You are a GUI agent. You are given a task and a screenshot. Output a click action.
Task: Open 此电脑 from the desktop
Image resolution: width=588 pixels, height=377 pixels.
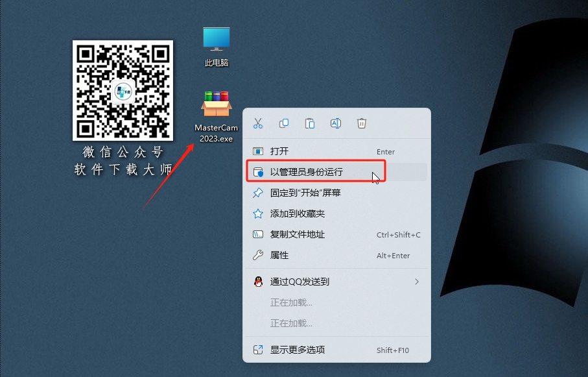click(216, 40)
